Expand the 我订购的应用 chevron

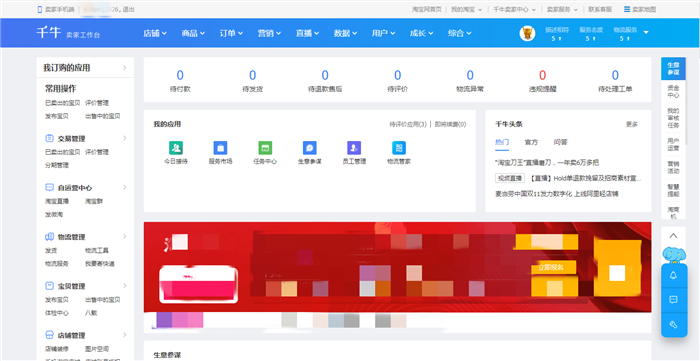click(125, 68)
